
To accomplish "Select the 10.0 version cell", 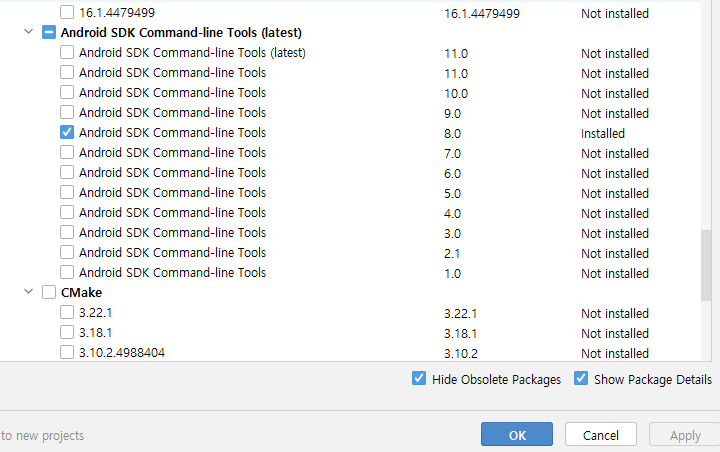I will [456, 94].
